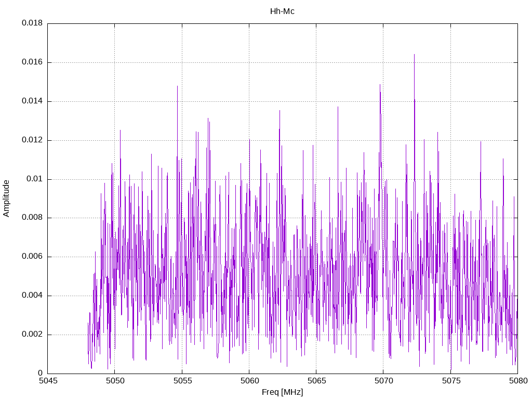Click the 0 y-axis tick label
Viewport: 532px width, 399px height.
point(40,373)
